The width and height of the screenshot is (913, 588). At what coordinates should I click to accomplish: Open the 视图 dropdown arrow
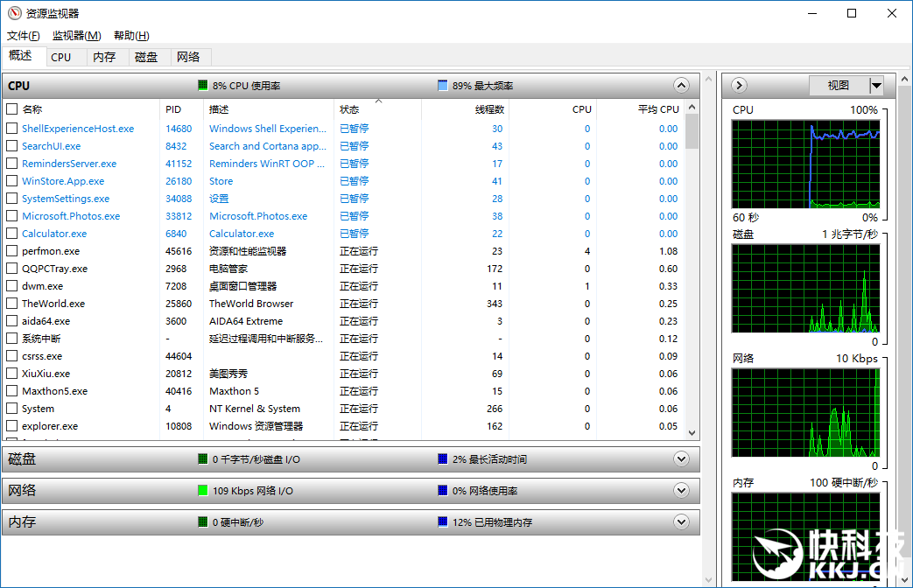coord(876,85)
